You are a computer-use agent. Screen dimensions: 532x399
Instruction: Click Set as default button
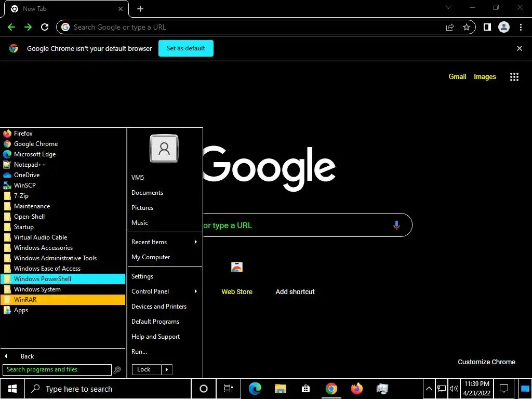186,48
